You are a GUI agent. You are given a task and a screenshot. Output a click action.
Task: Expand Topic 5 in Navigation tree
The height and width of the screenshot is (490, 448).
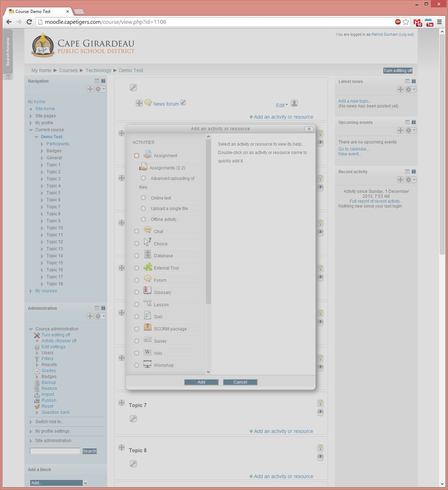tap(42, 193)
